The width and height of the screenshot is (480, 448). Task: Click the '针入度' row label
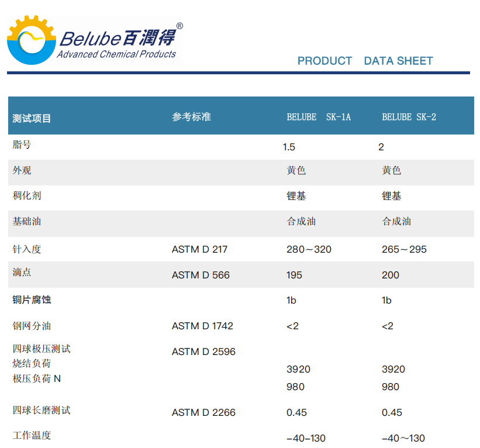pyautogui.click(x=27, y=249)
